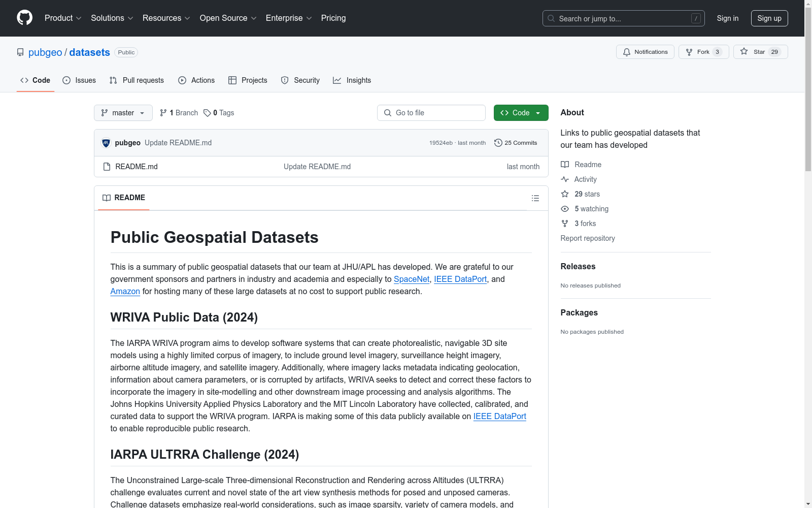Open the pubgeo owner link

pos(45,52)
